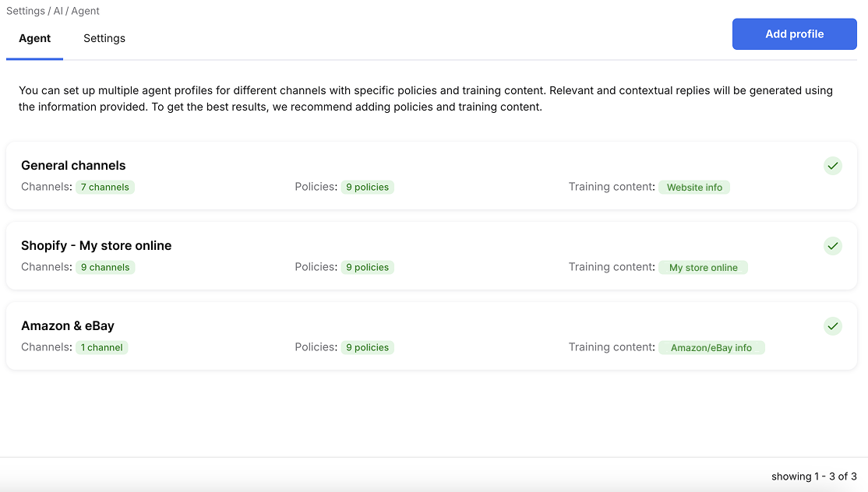This screenshot has width=868, height=492.
Task: Select the Agent tab
Action: point(35,38)
